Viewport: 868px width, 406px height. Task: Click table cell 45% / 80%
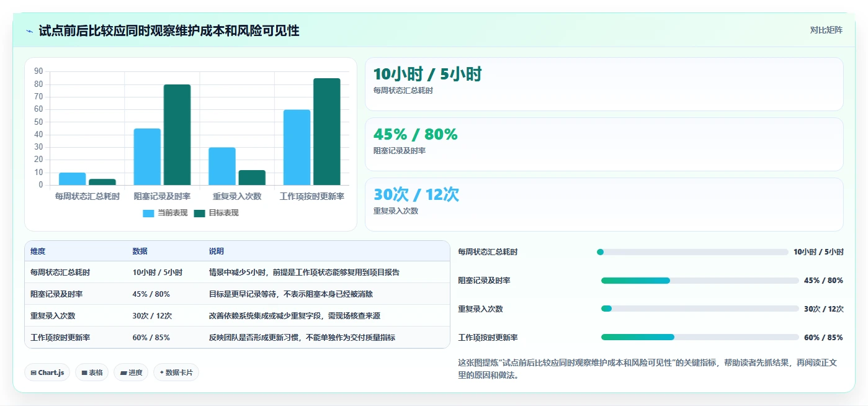151,294
